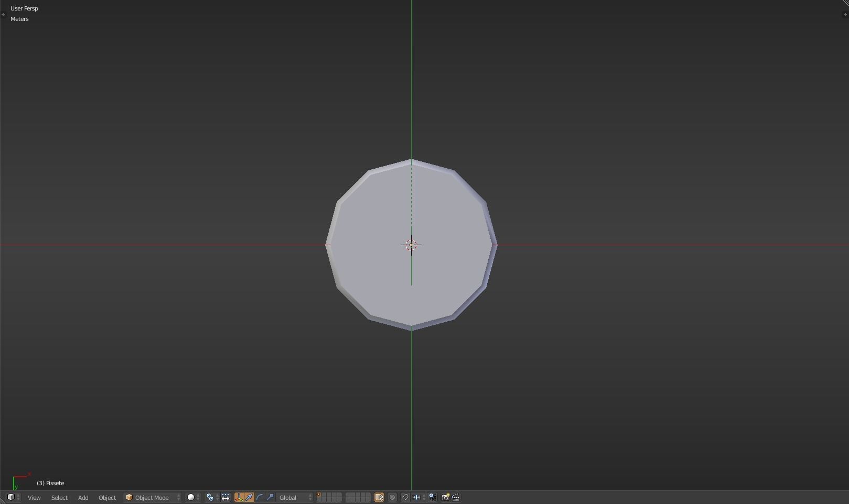Click the '(3) Pissete' object name label

50,483
